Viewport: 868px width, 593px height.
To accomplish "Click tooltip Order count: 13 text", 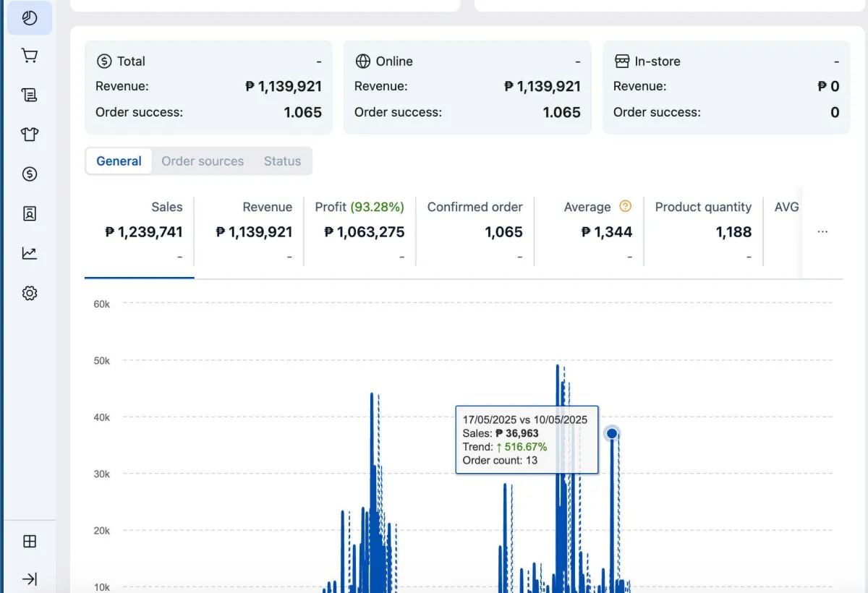I will click(500, 460).
